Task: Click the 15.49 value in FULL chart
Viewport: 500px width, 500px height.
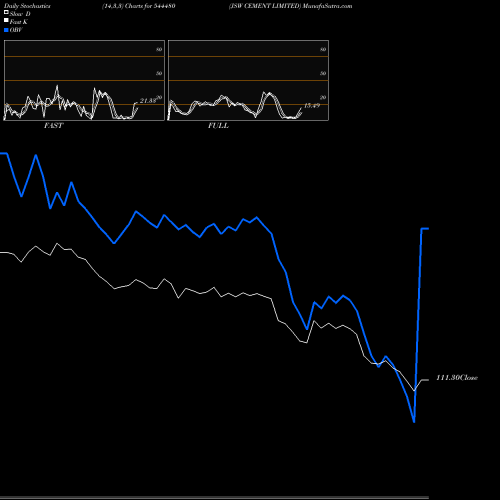Action: pyautogui.click(x=312, y=106)
